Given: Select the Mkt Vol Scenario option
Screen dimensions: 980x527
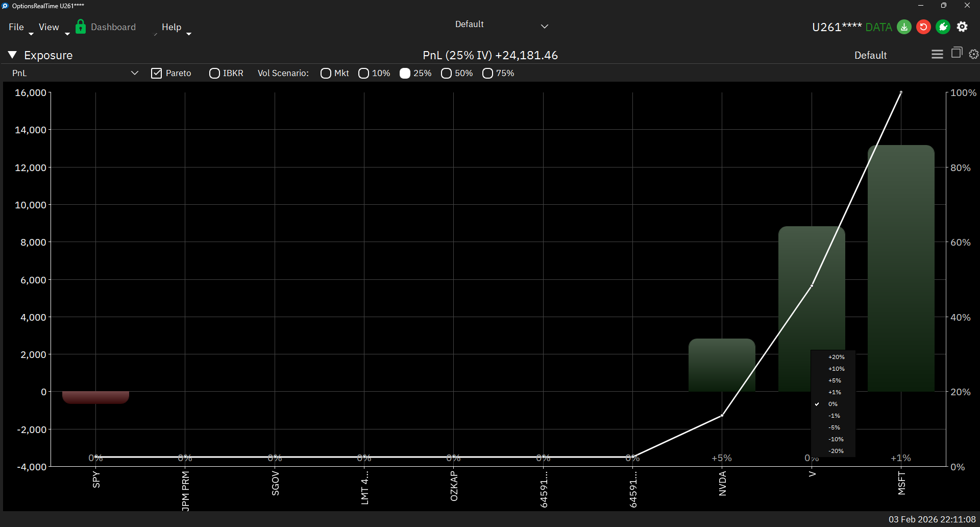Looking at the screenshot, I should (326, 73).
